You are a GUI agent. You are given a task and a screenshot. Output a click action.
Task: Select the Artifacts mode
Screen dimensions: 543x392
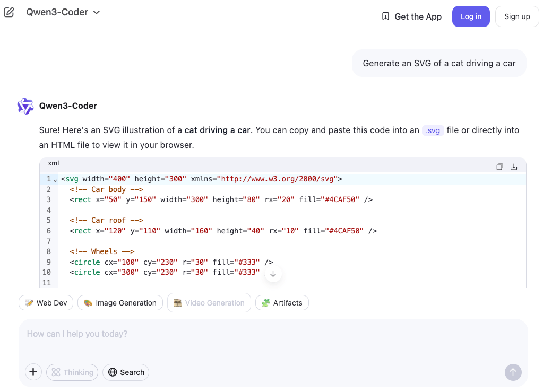pos(282,303)
